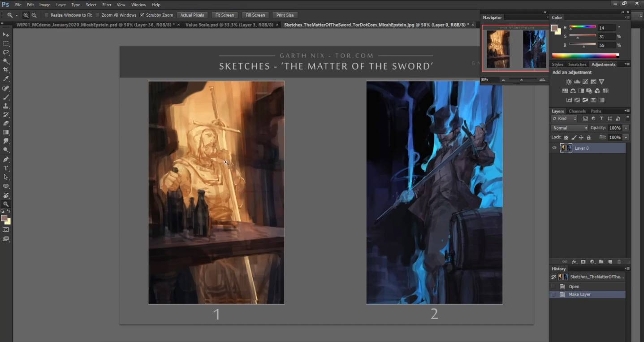
Task: Click the Zoom In magnifier option
Action: 26,15
